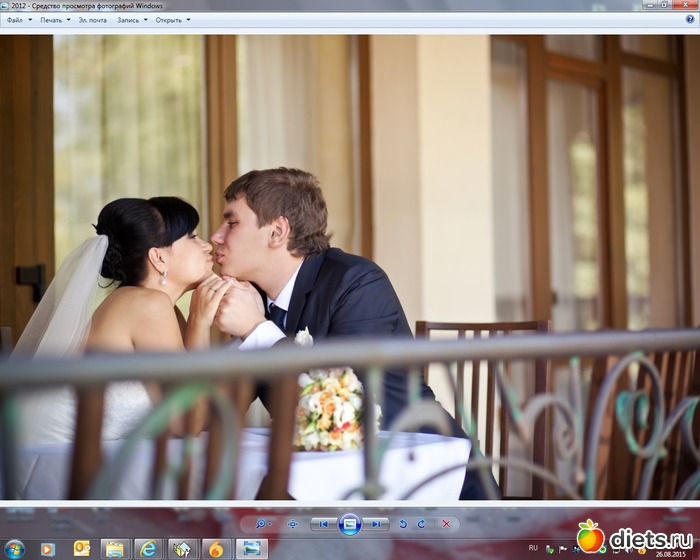700x560 pixels.
Task: Open the Открыть dropdown menu
Action: [x=172, y=20]
